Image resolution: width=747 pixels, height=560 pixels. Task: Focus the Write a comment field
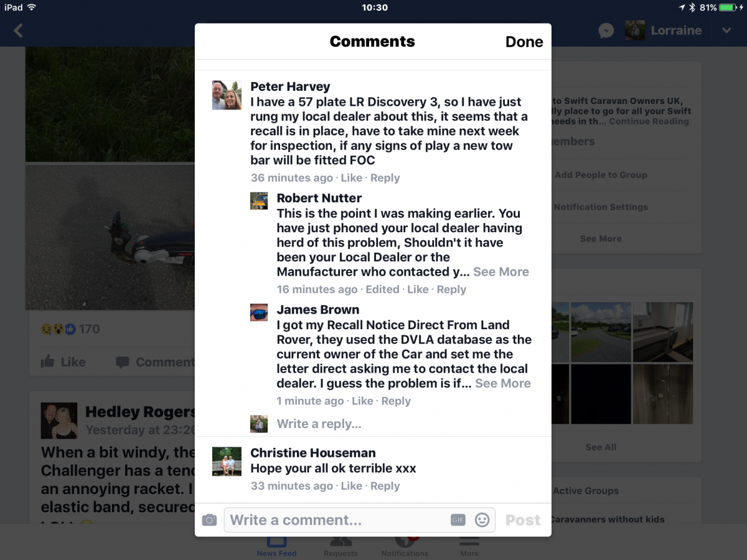coord(360,520)
